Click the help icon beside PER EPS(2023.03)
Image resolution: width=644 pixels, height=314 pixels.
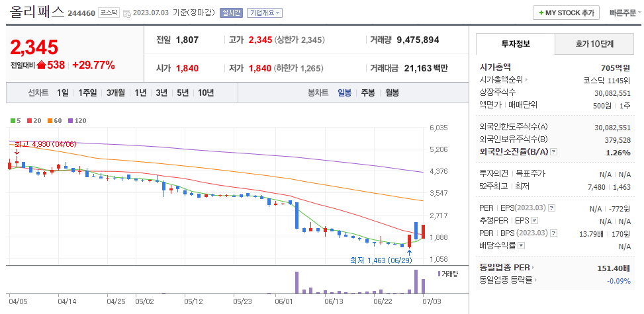551,208
